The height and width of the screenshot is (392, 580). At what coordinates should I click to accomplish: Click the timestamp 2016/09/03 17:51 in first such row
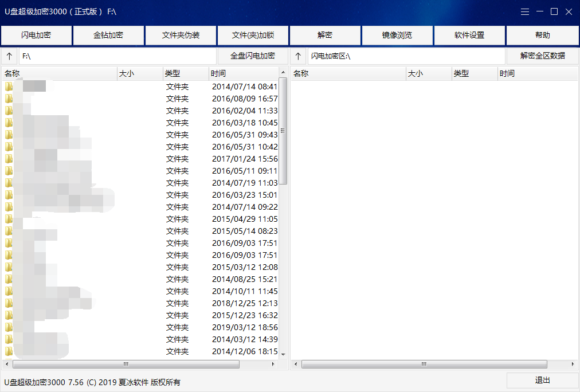point(245,243)
